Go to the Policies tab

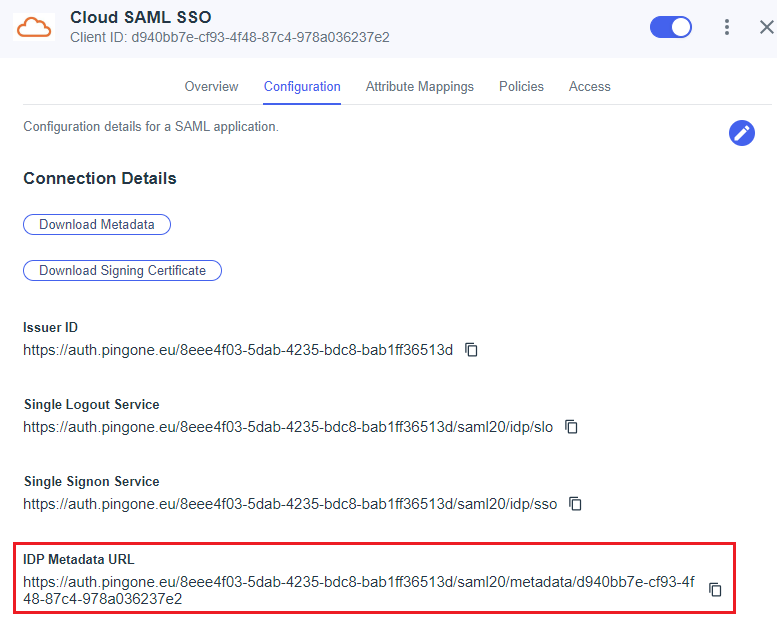click(521, 87)
